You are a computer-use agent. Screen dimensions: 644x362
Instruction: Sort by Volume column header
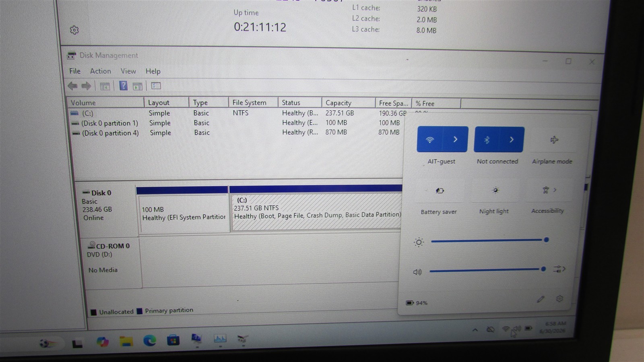coord(105,103)
